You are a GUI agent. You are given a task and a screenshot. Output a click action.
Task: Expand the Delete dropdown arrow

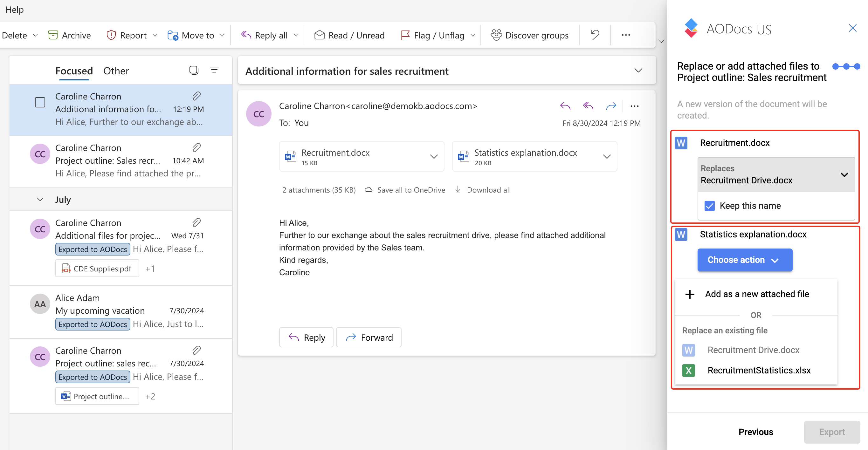(35, 35)
